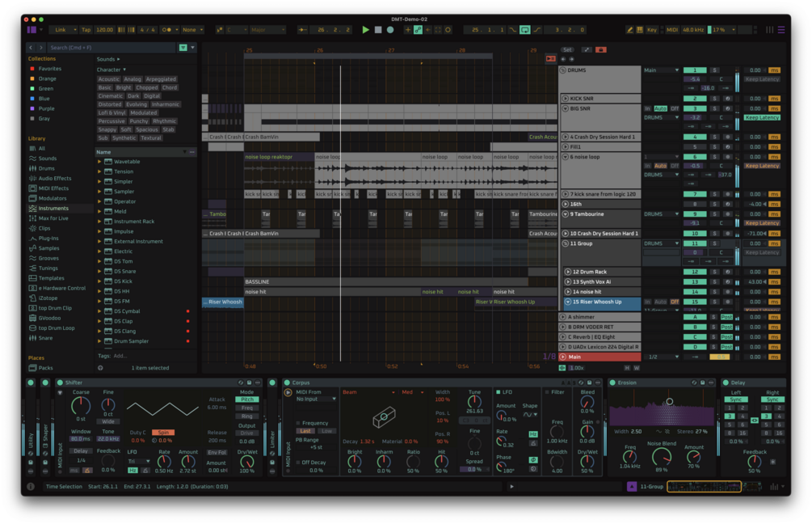Expand the Instrument Rack folder
Image resolution: width=812 pixels, height=524 pixels.
coord(99,222)
